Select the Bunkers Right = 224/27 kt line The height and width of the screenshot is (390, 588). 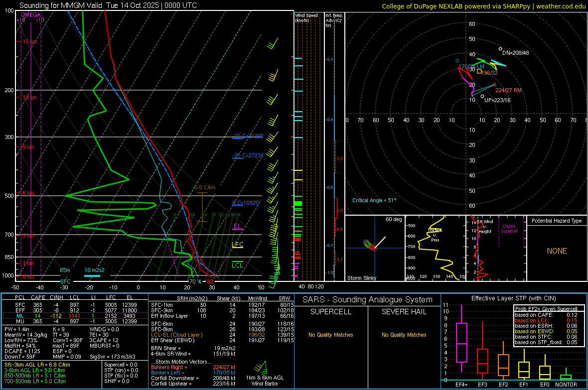(x=193, y=367)
